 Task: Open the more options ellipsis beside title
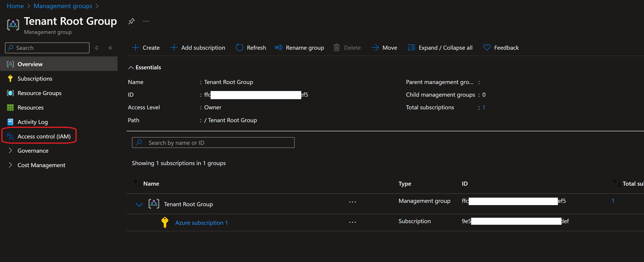pyautogui.click(x=146, y=21)
